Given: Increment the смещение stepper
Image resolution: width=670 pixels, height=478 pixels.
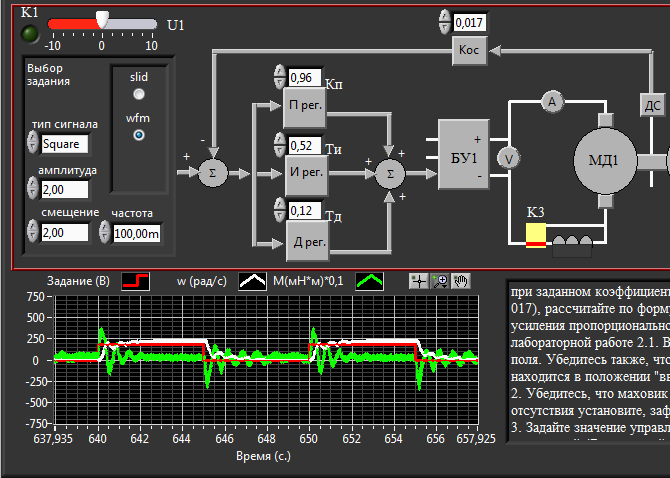Looking at the screenshot, I should pos(32,226).
